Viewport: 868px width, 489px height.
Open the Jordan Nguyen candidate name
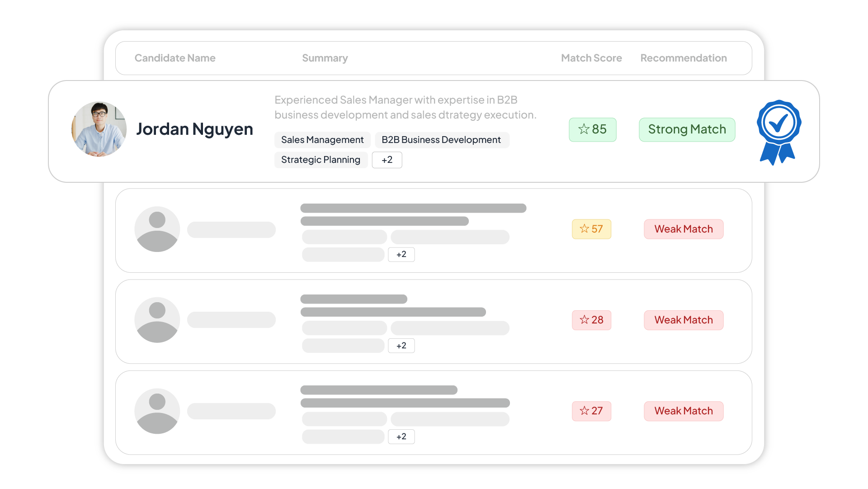coord(194,129)
